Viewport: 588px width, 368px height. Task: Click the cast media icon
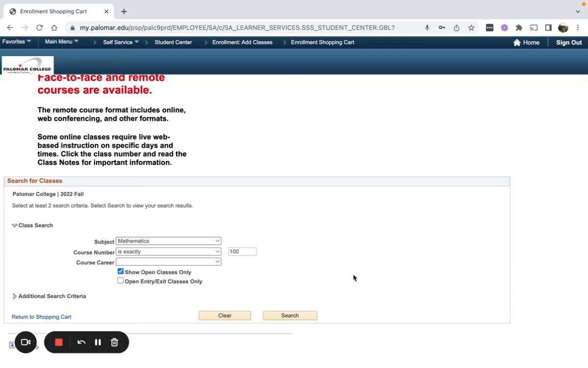533,28
